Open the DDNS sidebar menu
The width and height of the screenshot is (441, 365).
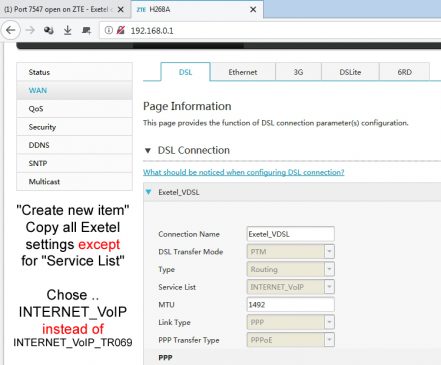click(74, 145)
